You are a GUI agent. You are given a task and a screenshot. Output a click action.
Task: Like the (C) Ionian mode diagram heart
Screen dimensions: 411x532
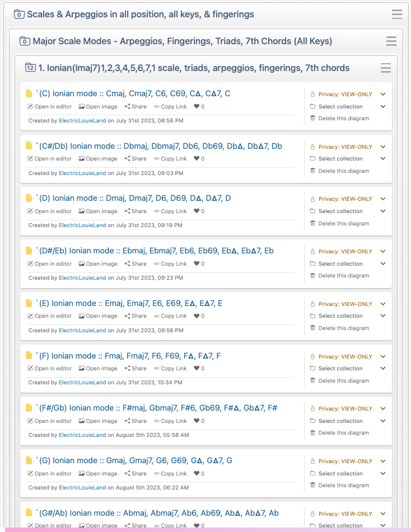(197, 106)
